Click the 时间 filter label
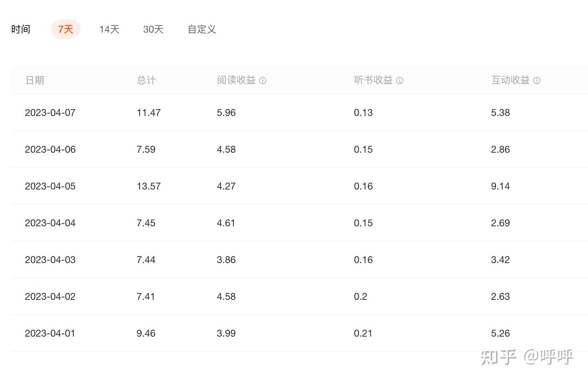 (20, 29)
